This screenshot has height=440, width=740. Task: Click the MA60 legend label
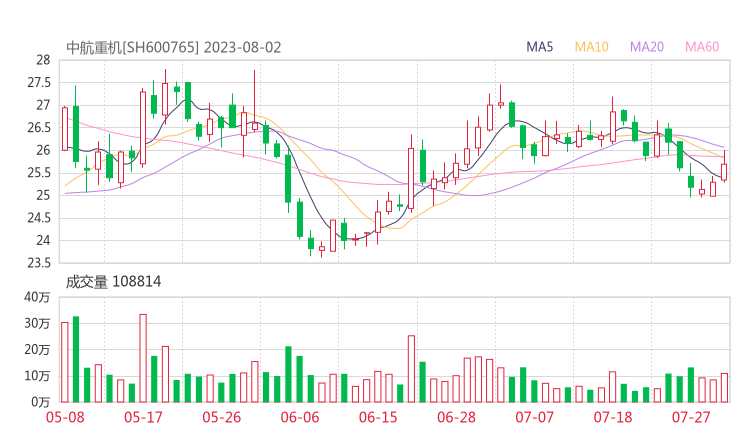702,47
